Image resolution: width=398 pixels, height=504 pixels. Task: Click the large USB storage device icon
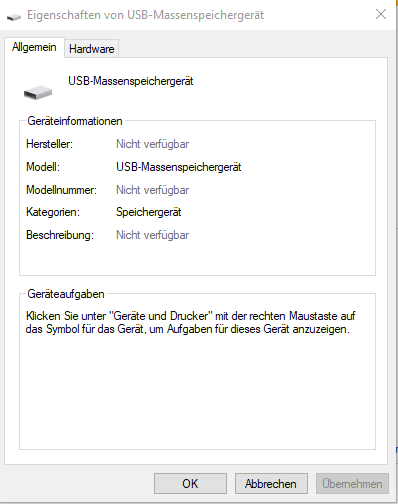point(38,92)
